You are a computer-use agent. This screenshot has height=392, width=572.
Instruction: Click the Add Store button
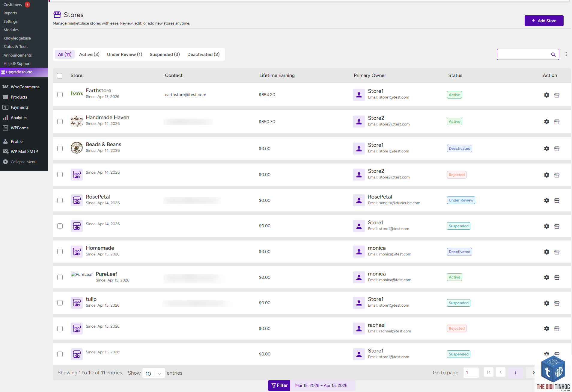pos(544,21)
